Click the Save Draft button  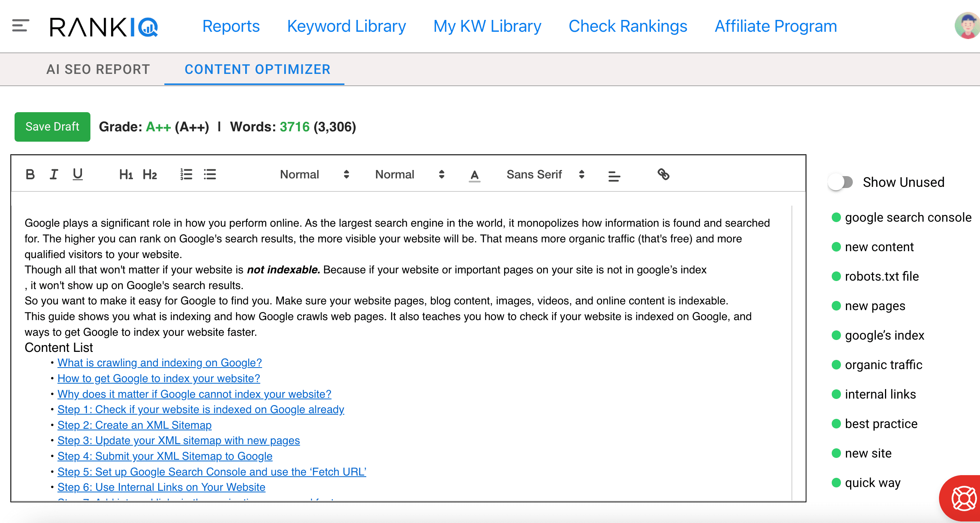click(x=52, y=127)
